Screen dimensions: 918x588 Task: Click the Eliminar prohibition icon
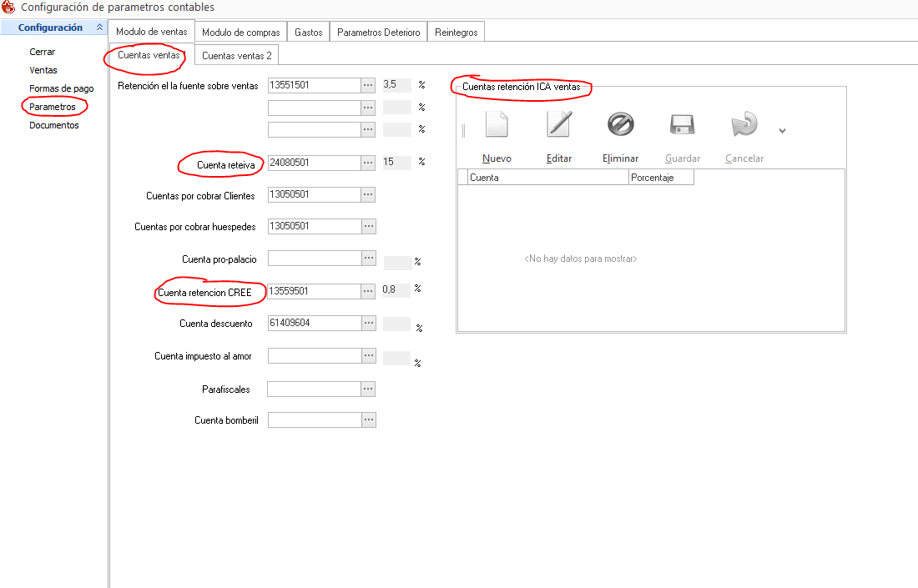tap(620, 125)
